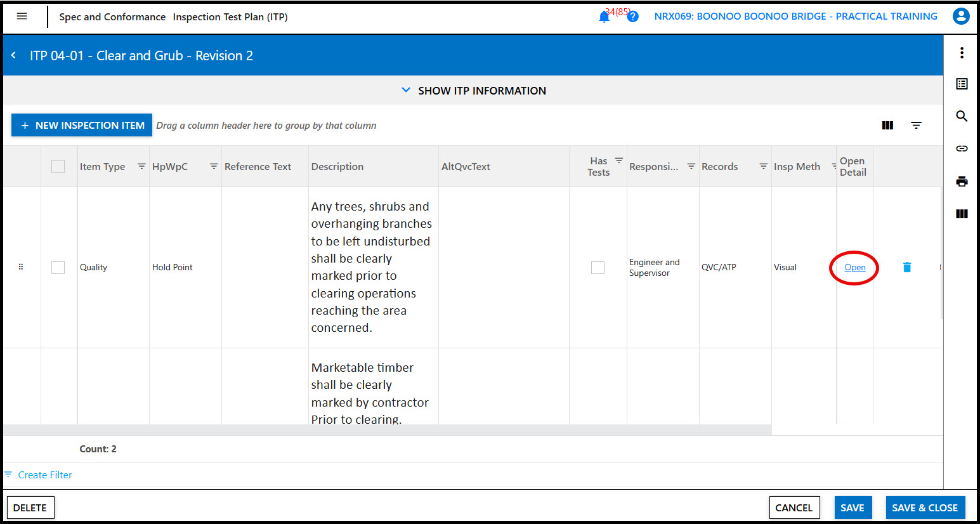Click the link chain icon in sidebar
Screen dimensions: 980x524
click(962, 148)
